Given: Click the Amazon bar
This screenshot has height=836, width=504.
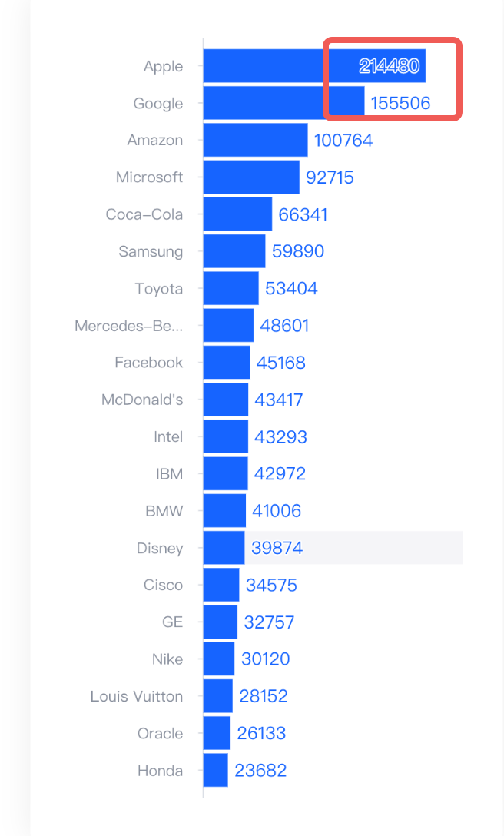Looking at the screenshot, I should (x=256, y=140).
